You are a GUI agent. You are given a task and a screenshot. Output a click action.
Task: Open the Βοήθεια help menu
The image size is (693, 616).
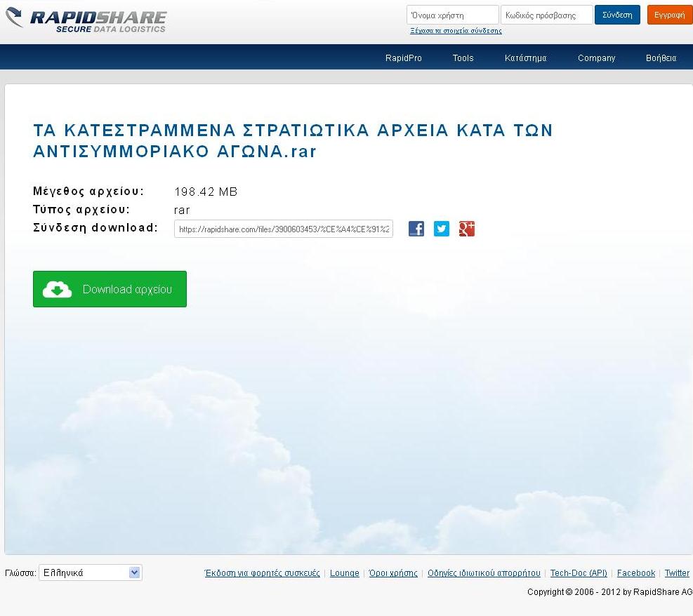(x=661, y=58)
